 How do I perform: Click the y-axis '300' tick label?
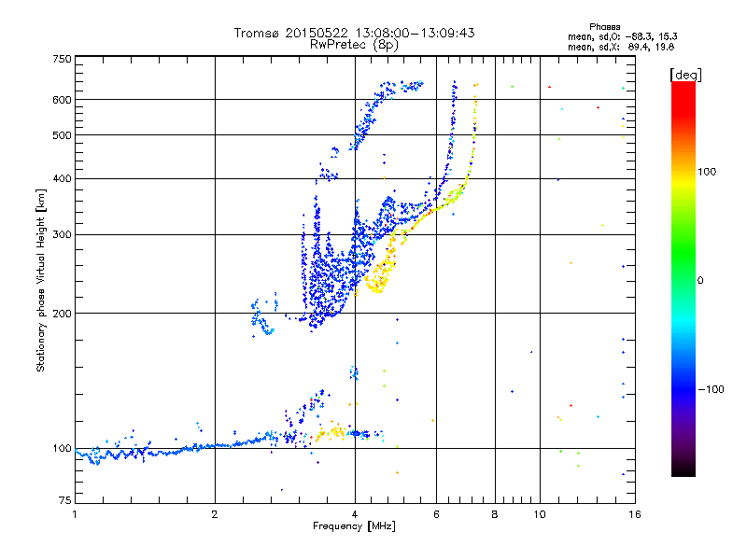(x=62, y=235)
